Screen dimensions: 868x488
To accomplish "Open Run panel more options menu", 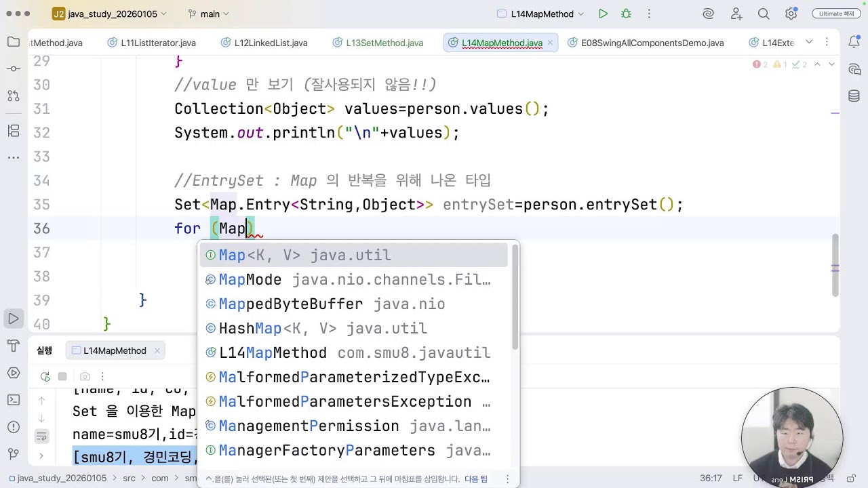I will (x=102, y=376).
